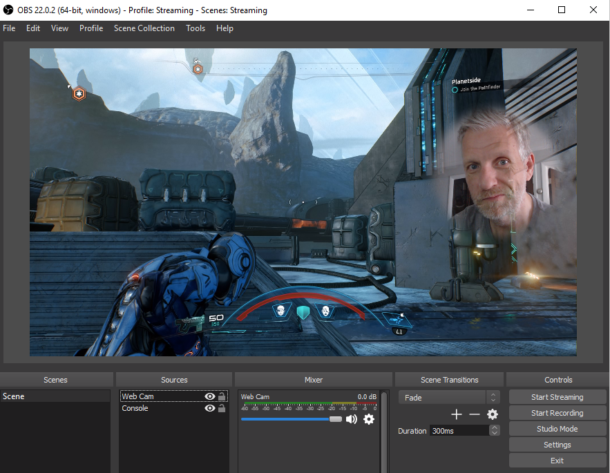Mute the Web Cam audio speaker icon
This screenshot has height=473, width=610.
point(351,419)
